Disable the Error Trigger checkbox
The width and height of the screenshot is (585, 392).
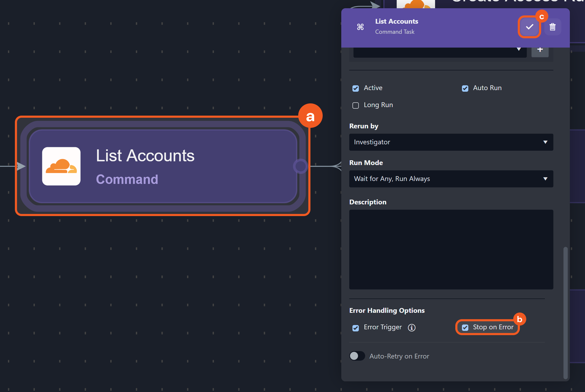356,328
